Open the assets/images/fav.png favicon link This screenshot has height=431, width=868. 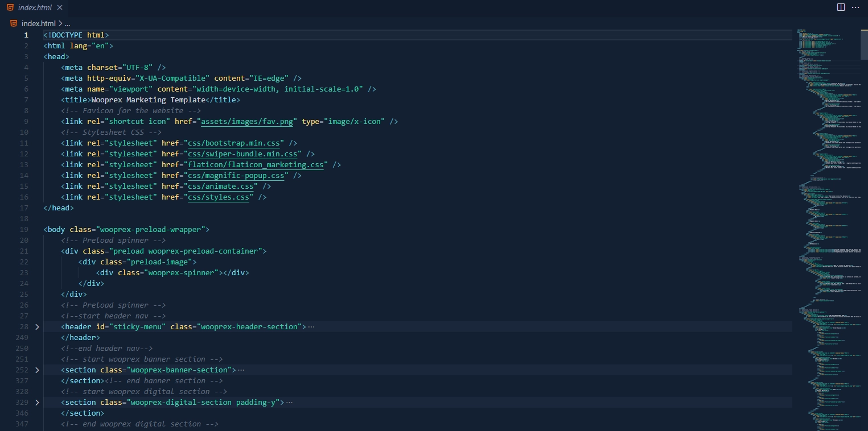point(246,121)
